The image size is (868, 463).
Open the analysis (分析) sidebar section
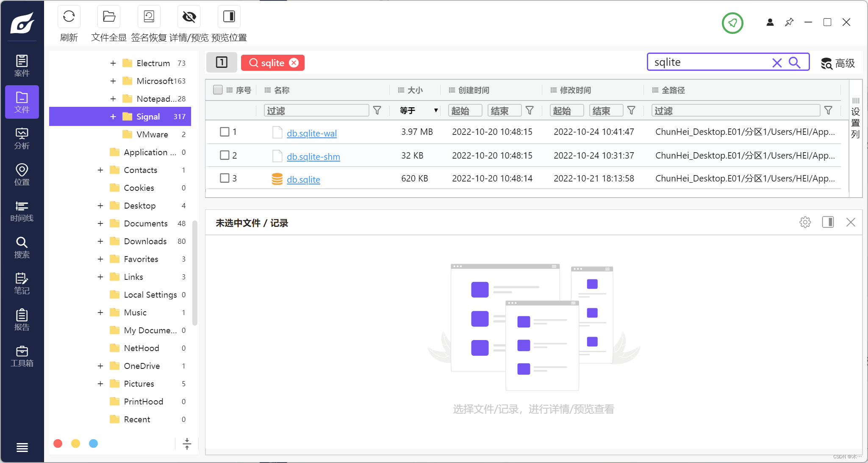[x=22, y=139]
